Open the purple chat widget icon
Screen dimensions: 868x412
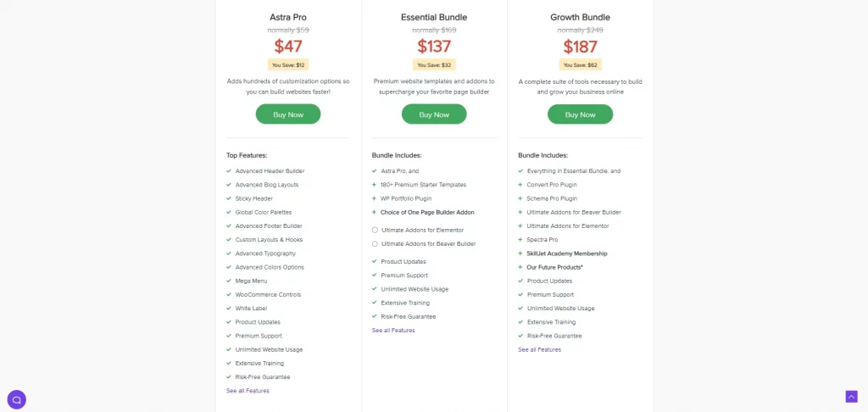point(17,399)
